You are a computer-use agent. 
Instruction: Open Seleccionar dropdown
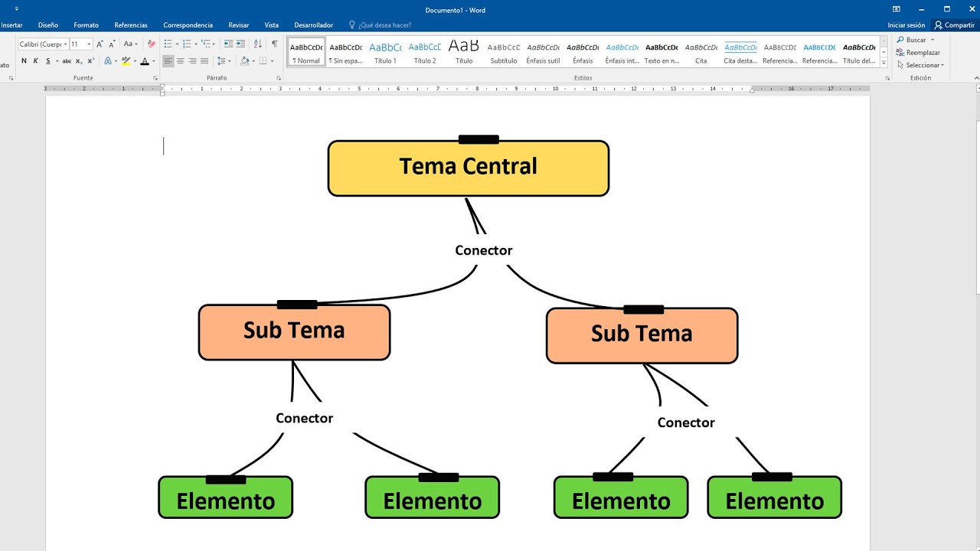click(x=921, y=65)
